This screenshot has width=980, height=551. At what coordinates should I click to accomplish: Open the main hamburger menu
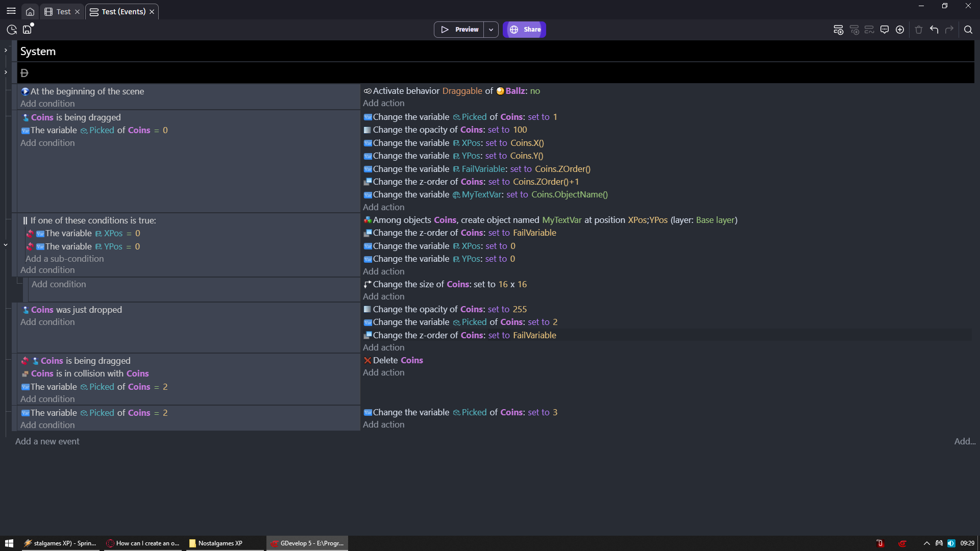point(11,11)
